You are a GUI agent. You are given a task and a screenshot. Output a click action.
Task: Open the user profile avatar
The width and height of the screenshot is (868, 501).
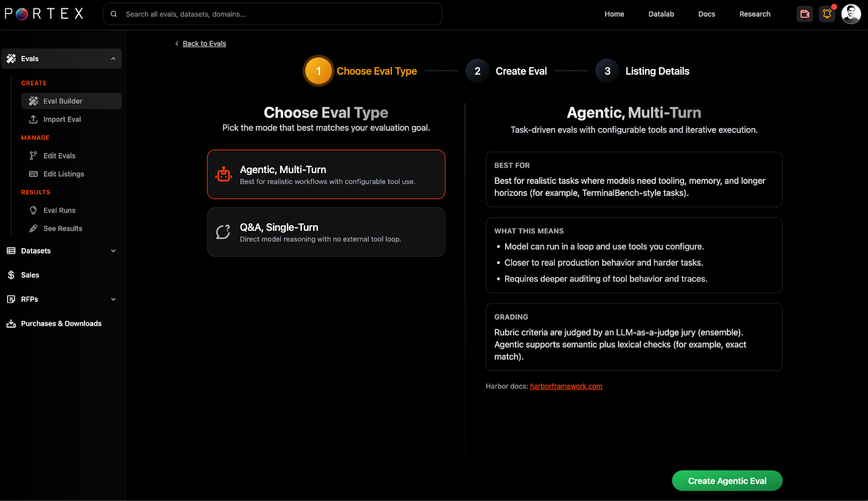(851, 14)
